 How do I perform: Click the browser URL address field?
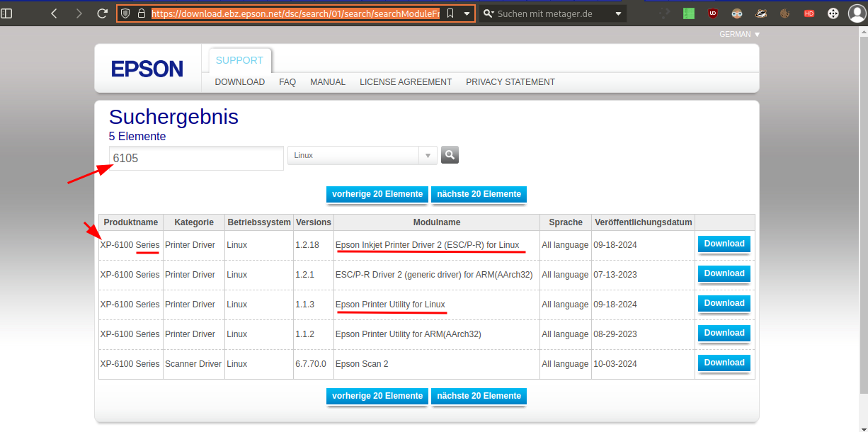tap(295, 13)
